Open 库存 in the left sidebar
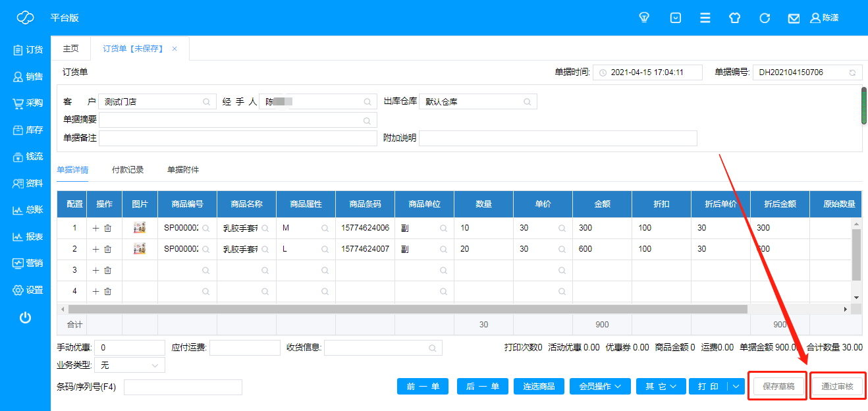Image resolution: width=868 pixels, height=411 pixels. (26, 130)
